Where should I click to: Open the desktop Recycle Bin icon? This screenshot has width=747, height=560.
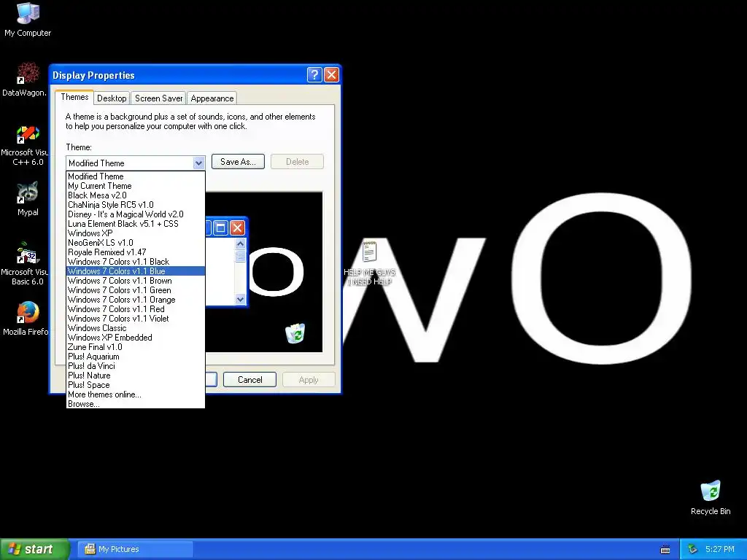coord(711,497)
